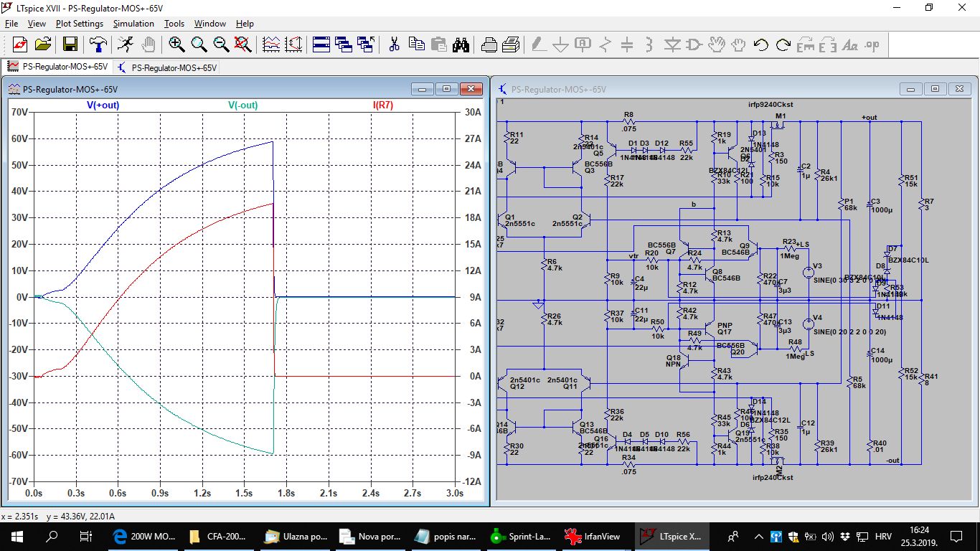Screen dimensions: 980x551
Task: Run the simulation with the running man icon
Action: (126, 44)
